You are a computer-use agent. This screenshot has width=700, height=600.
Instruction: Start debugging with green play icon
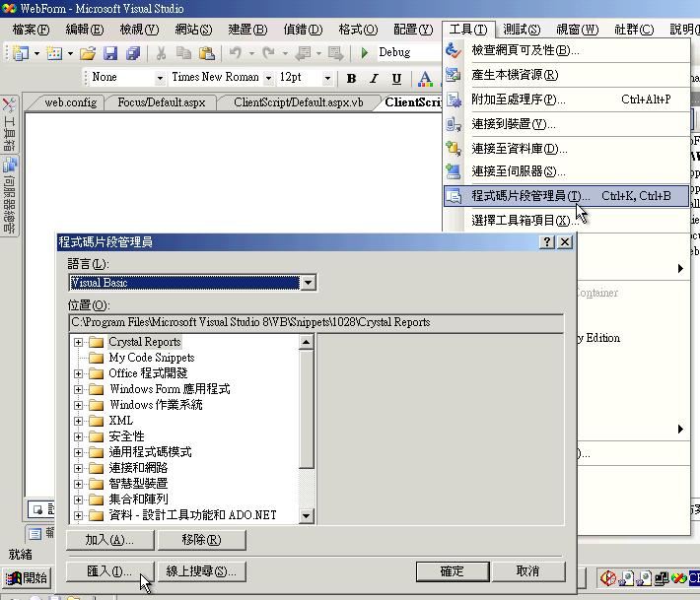364,52
